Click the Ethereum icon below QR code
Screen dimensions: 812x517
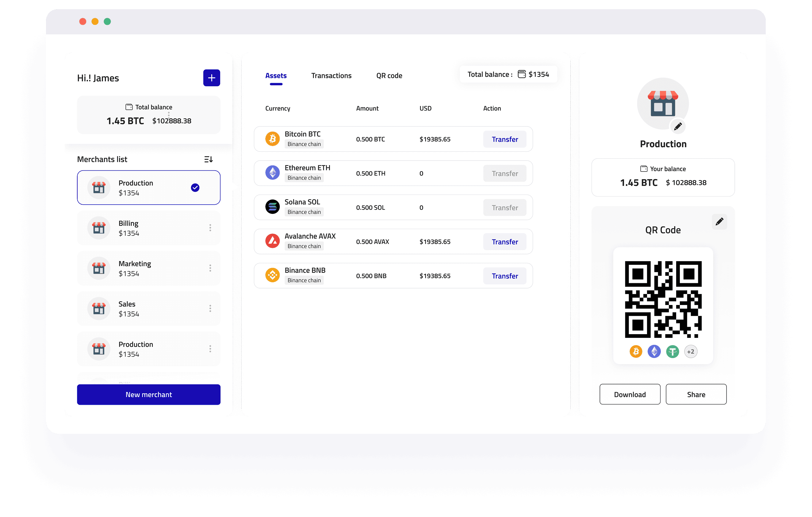[x=654, y=352]
